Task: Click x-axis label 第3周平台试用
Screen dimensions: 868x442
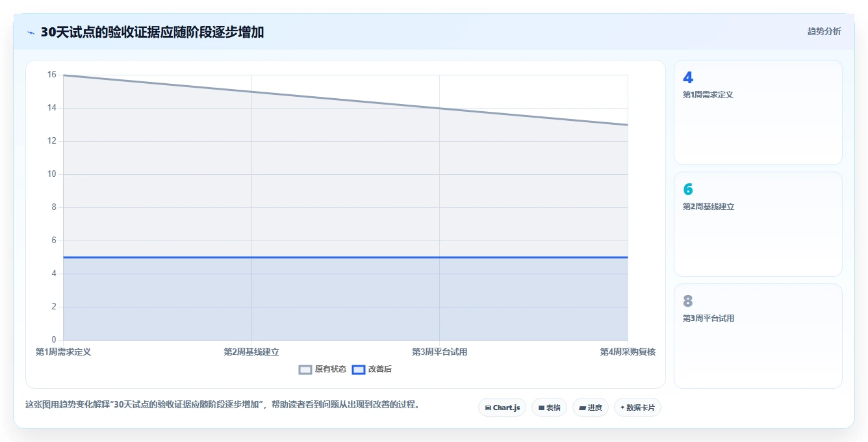Action: [439, 352]
